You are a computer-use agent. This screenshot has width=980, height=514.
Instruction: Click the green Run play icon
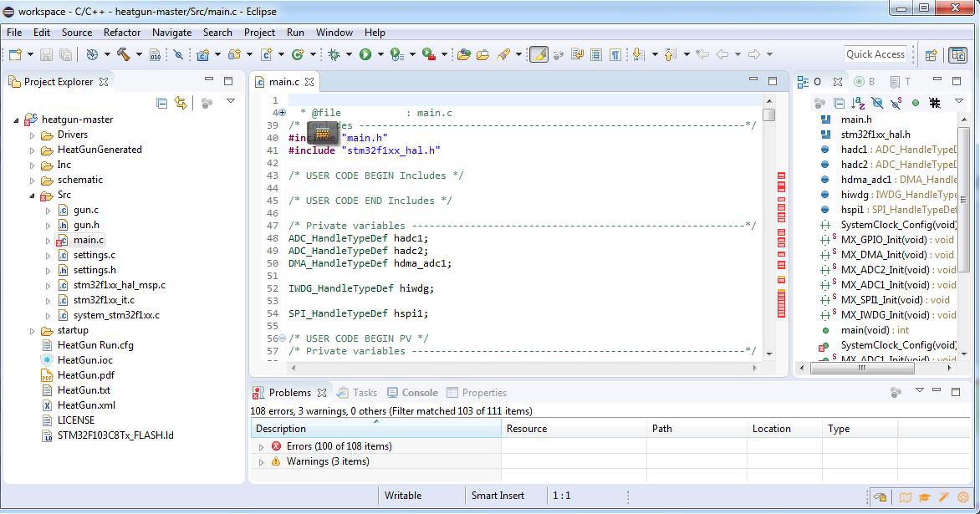coord(365,54)
